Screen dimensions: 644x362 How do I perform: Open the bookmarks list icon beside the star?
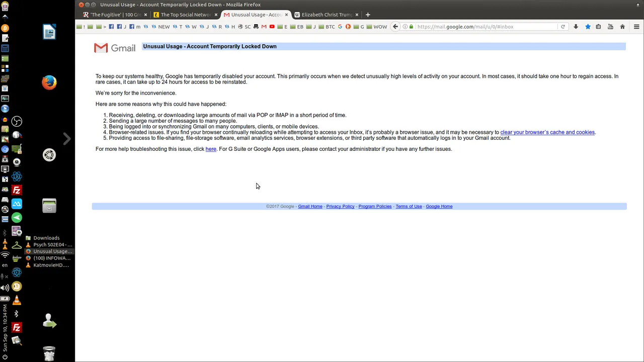click(598, 27)
